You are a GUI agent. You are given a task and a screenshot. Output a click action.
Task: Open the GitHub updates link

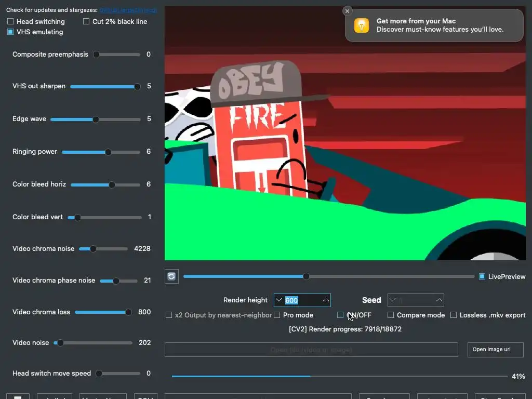(x=128, y=10)
